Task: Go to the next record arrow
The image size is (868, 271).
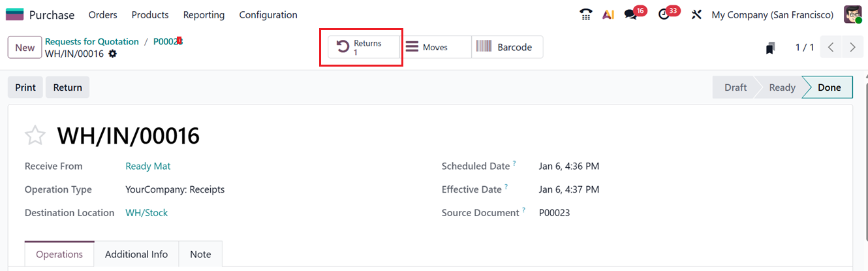Action: point(852,47)
